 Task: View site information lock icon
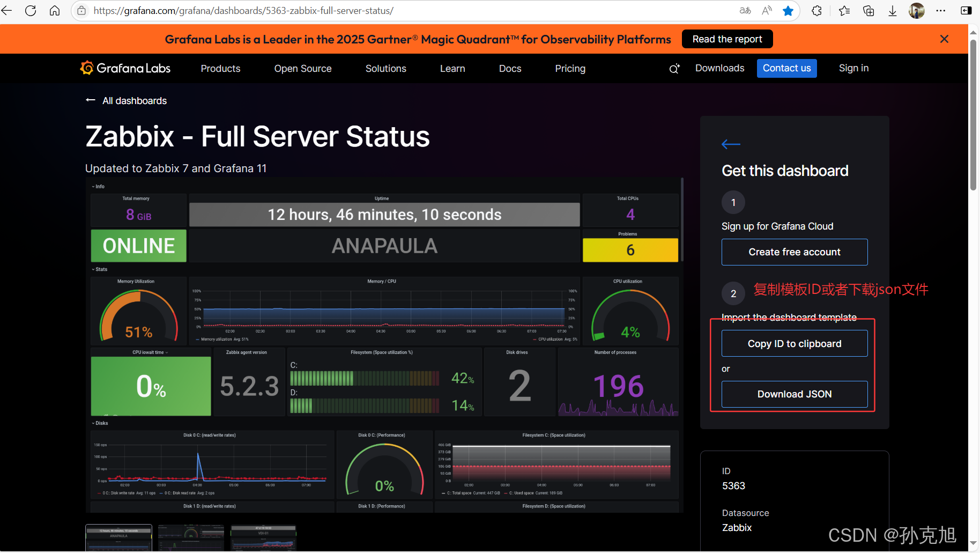click(81, 11)
